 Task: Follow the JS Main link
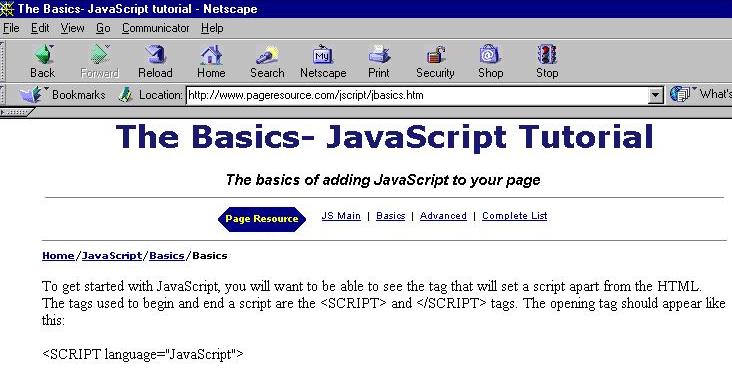341,216
